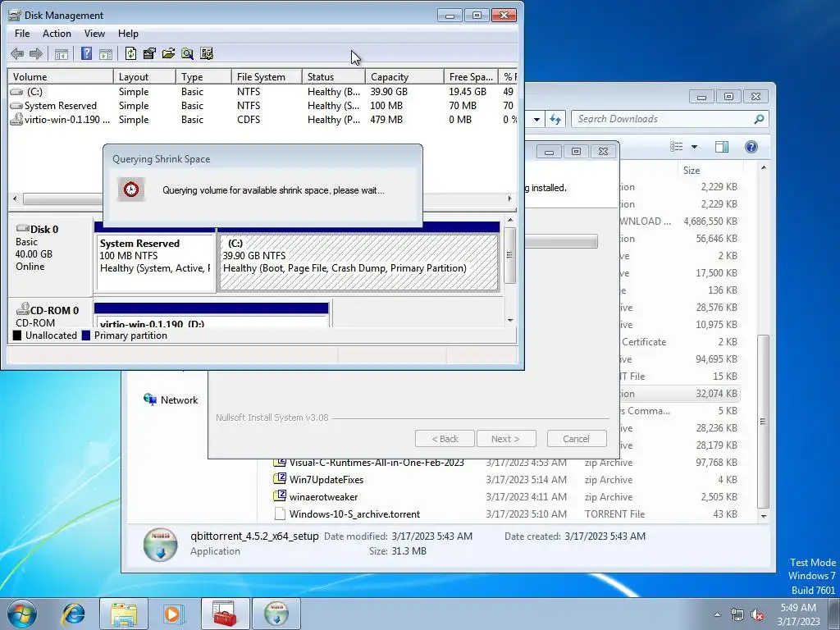Image resolution: width=840 pixels, height=630 pixels.
Task: Show hidden tray icons arrow
Action: click(x=717, y=614)
